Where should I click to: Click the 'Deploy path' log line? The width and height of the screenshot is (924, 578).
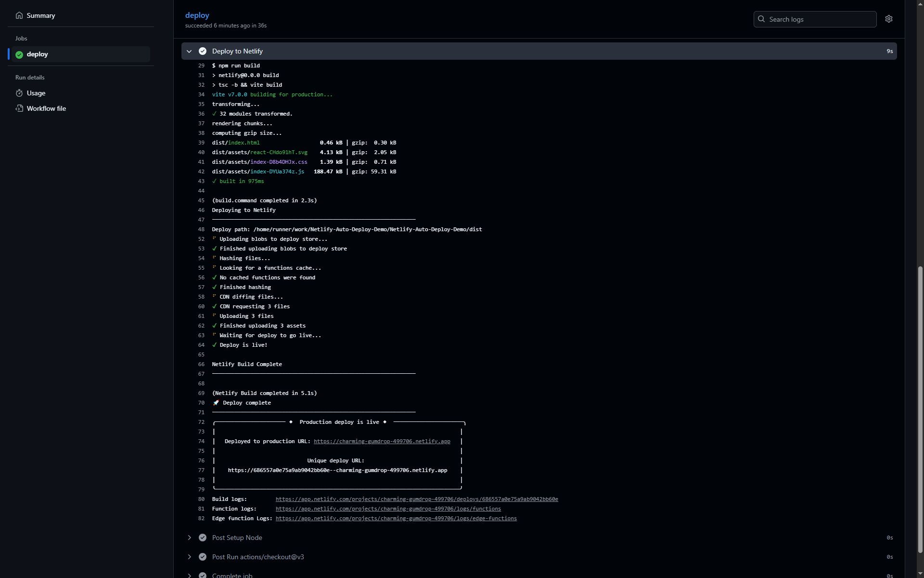click(347, 229)
